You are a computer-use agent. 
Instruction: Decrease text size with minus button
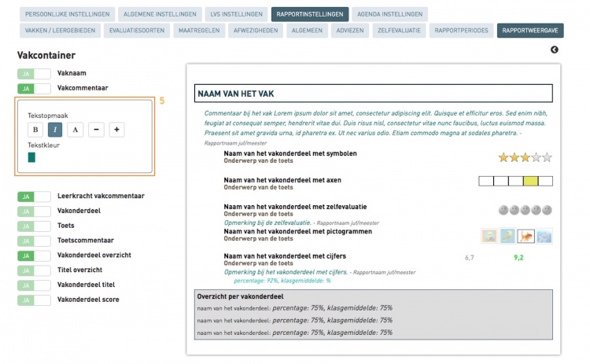[96, 130]
